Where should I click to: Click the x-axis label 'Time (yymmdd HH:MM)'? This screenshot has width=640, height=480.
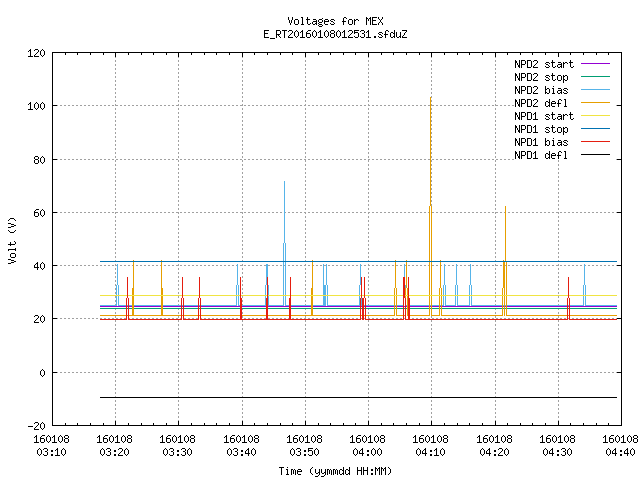335,471
